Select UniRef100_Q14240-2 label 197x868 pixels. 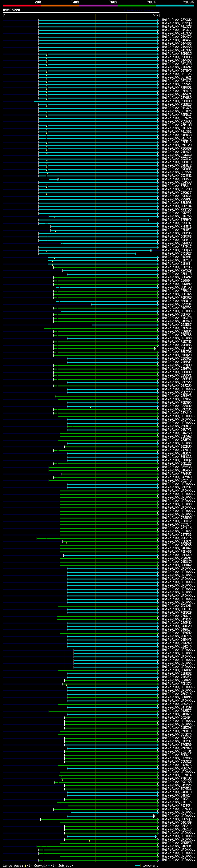pos(179,643)
